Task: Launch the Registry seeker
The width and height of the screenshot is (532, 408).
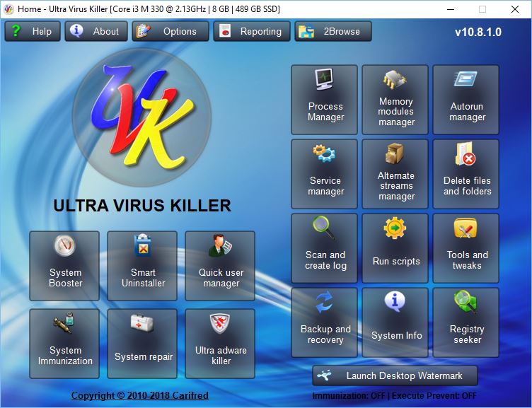Action: click(466, 322)
